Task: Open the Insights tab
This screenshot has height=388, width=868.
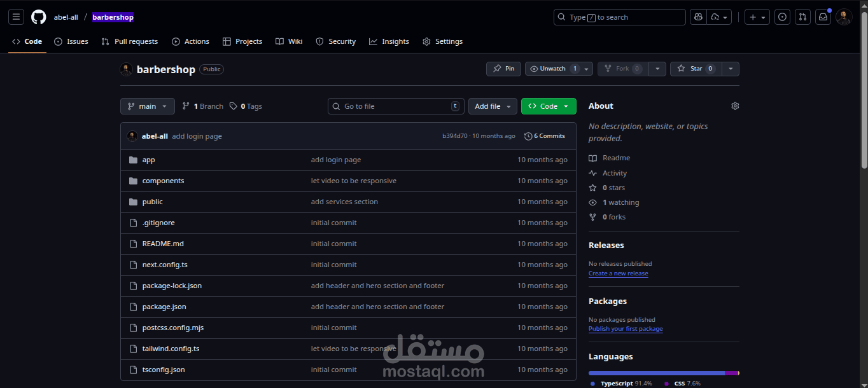Action: click(x=389, y=41)
